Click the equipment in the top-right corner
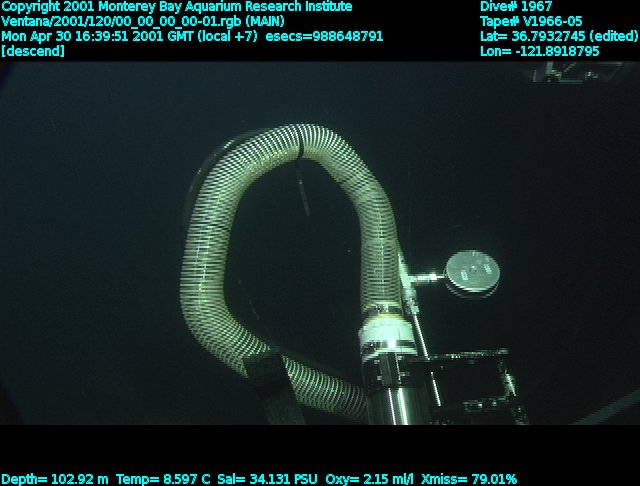Screen dimensions: 640x486 pyautogui.click(x=588, y=70)
